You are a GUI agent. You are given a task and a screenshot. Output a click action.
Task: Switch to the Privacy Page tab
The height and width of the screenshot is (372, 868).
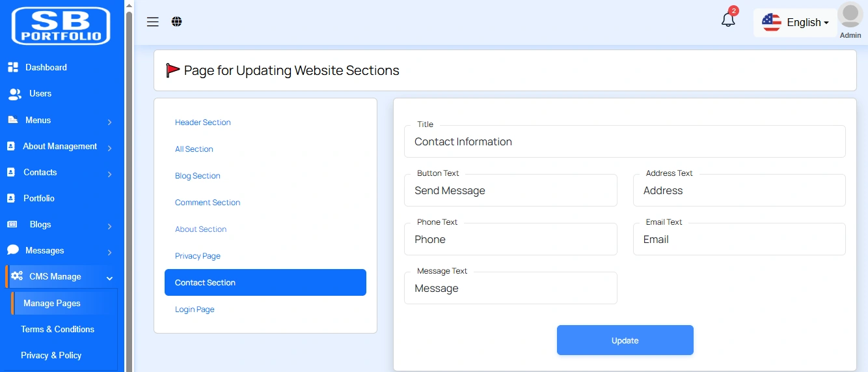click(198, 256)
